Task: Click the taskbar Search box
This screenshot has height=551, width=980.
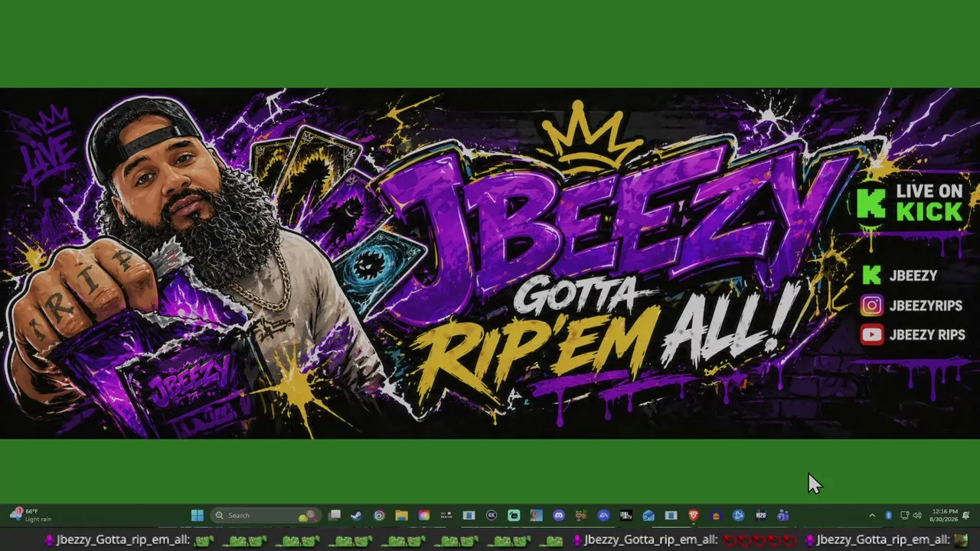Action: click(266, 516)
